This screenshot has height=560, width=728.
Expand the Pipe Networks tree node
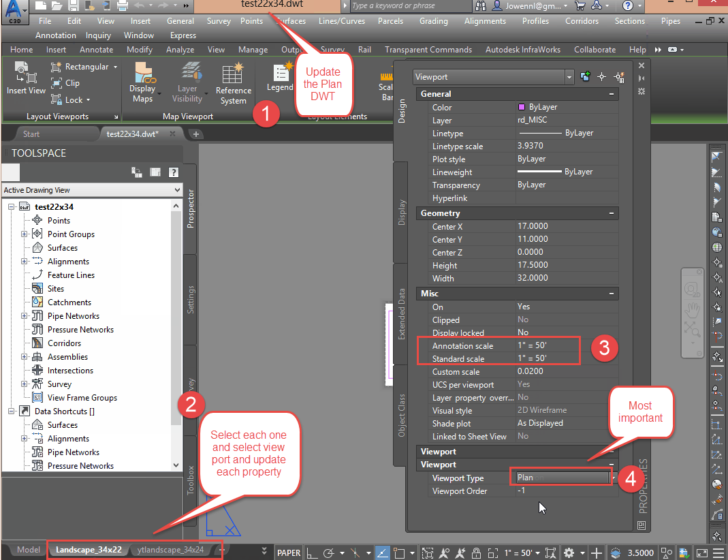click(x=24, y=315)
